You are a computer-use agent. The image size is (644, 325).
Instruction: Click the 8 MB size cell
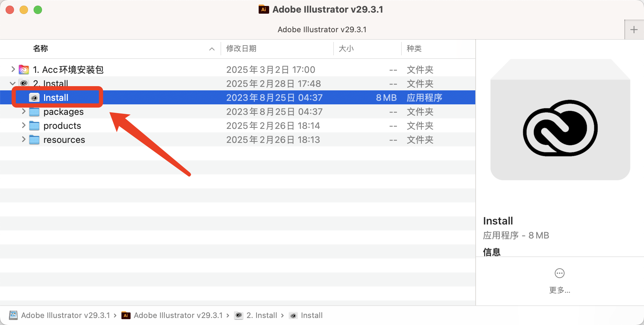386,98
